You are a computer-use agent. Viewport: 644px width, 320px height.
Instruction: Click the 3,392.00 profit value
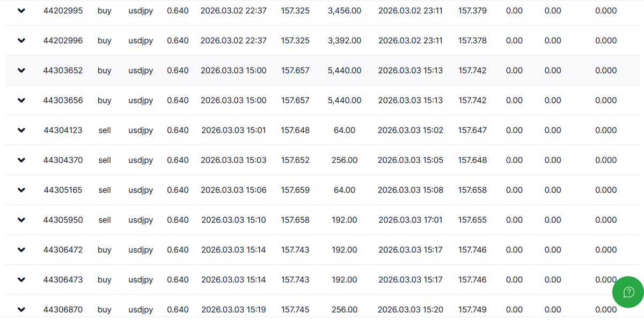point(344,40)
